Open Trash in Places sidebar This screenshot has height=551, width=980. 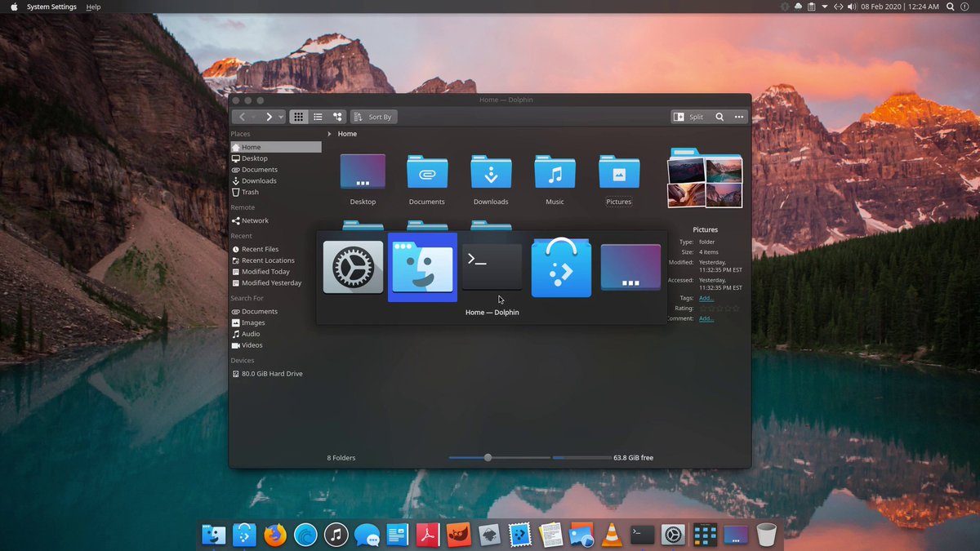pos(275,193)
